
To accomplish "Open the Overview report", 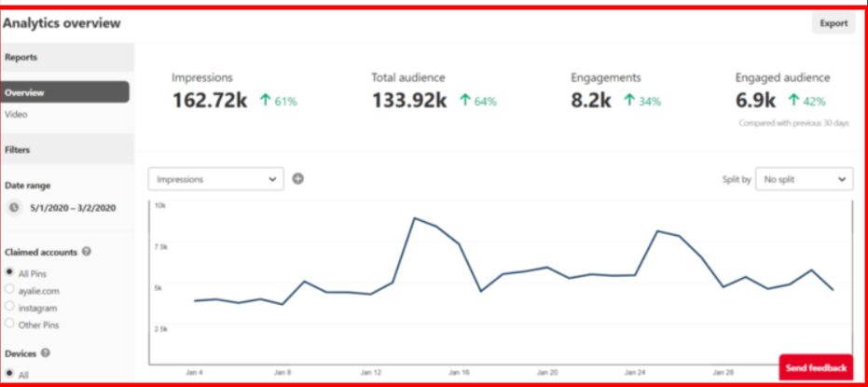I will (x=64, y=92).
